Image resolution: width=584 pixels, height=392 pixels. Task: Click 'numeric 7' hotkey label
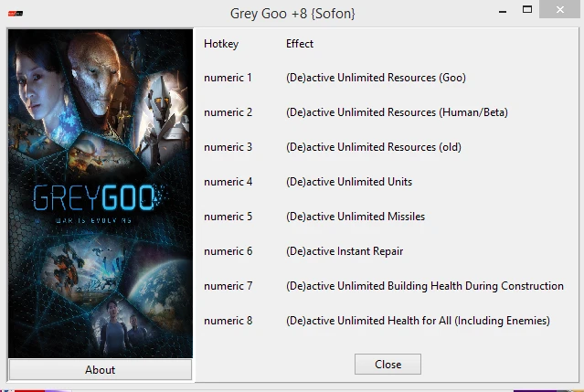[x=228, y=286]
